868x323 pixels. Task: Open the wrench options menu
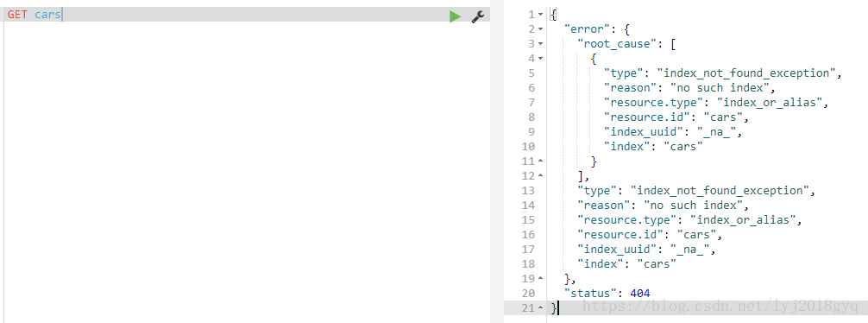coord(478,16)
